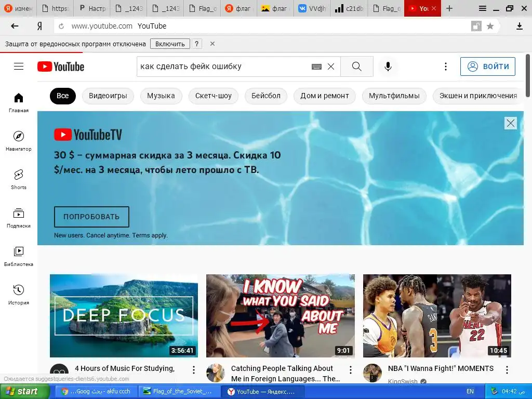
Task: Click the browser address bar
Action: [x=261, y=26]
